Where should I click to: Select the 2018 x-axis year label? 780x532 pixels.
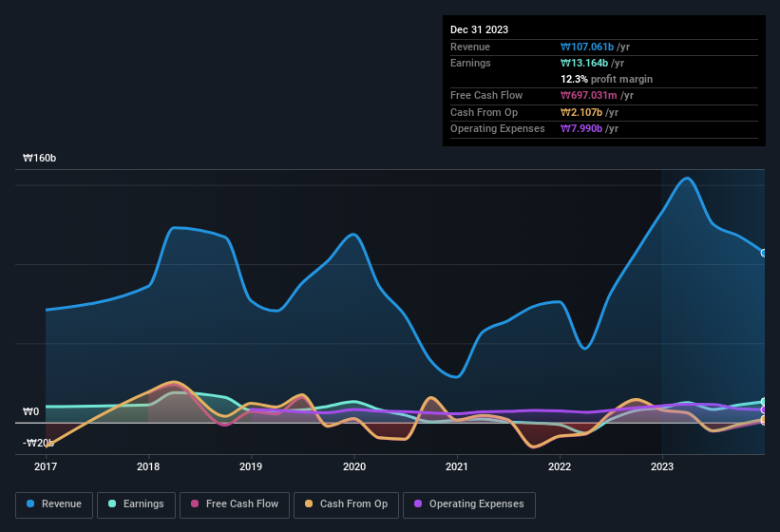(148, 466)
